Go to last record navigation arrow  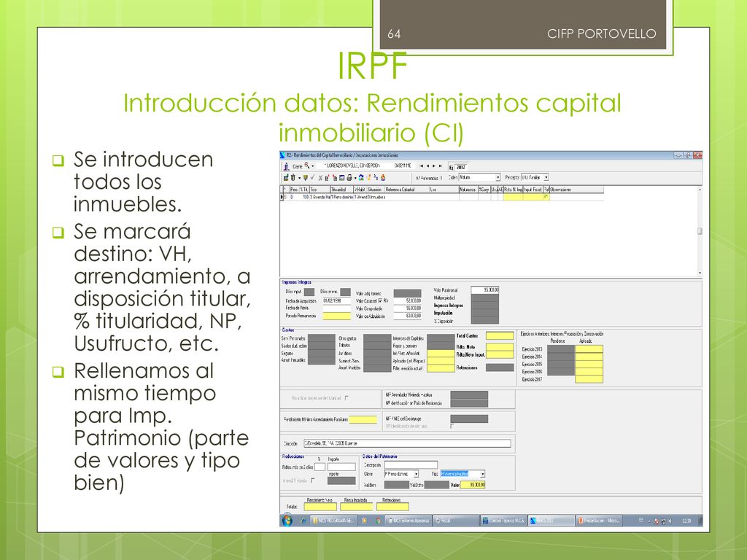440,166
